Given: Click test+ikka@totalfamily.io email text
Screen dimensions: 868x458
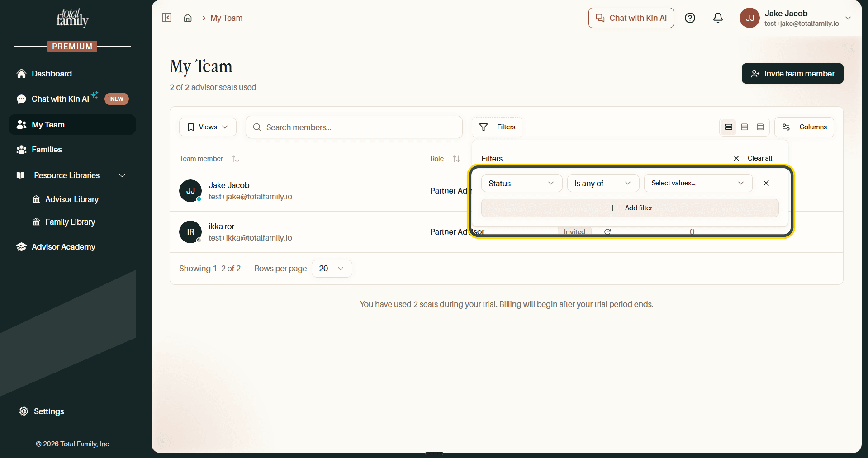Looking at the screenshot, I should click(x=250, y=238).
